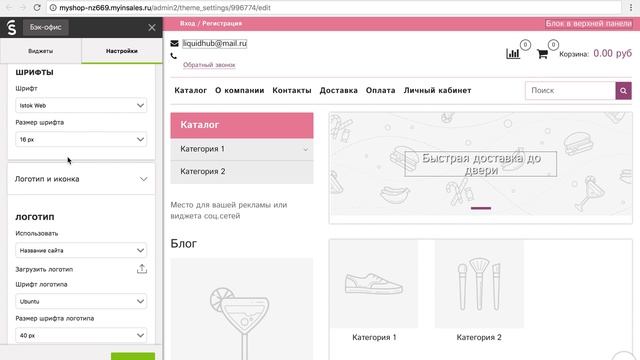Click inside the Поиск search field
Screen dimensions: 640x360
click(570, 91)
